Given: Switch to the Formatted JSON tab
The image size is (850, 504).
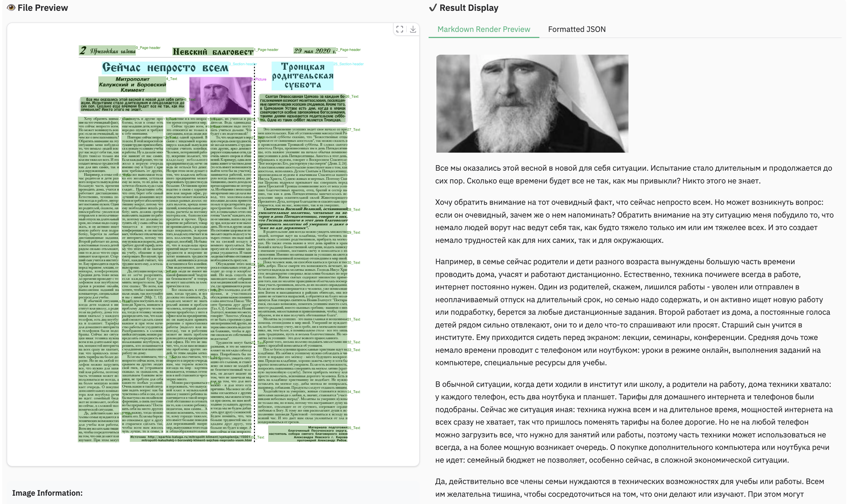Looking at the screenshot, I should (576, 29).
